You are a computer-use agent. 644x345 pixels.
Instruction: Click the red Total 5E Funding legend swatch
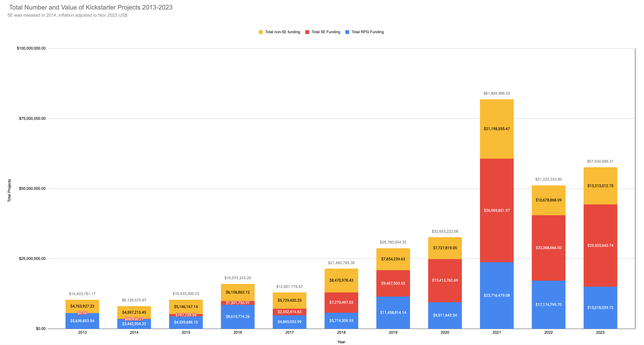(307, 32)
